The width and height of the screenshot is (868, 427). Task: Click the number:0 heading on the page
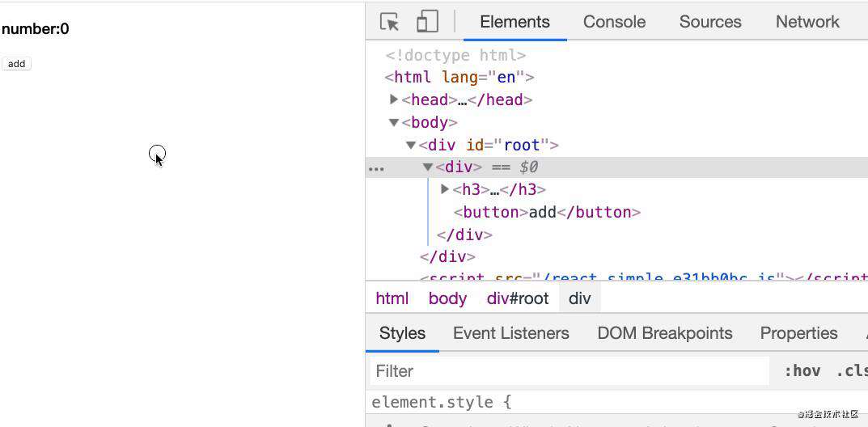pyautogui.click(x=36, y=29)
